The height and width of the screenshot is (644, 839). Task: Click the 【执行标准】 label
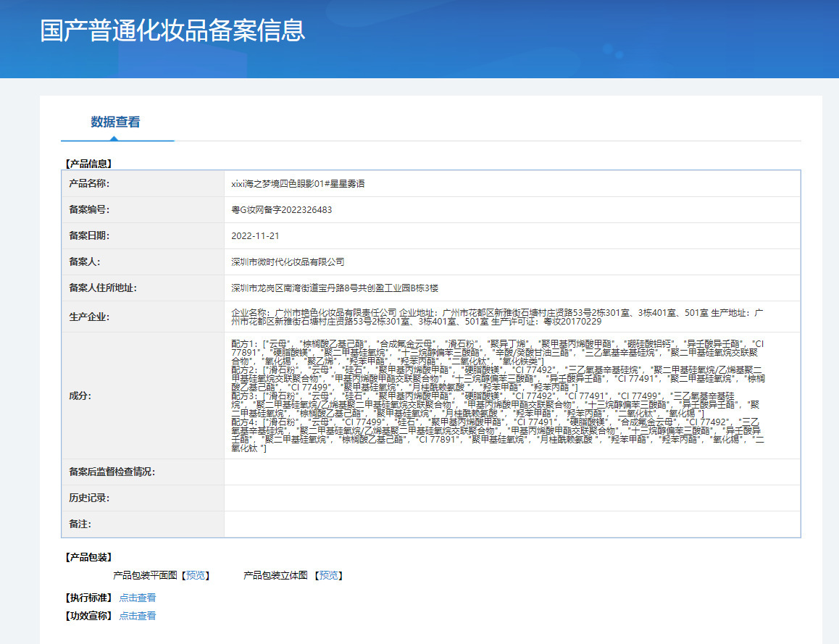pos(88,598)
